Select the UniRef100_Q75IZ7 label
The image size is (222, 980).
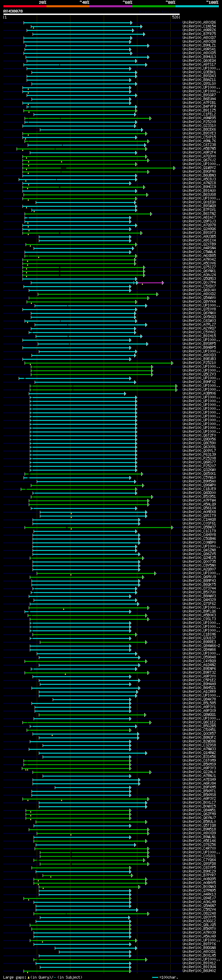click(199, 267)
